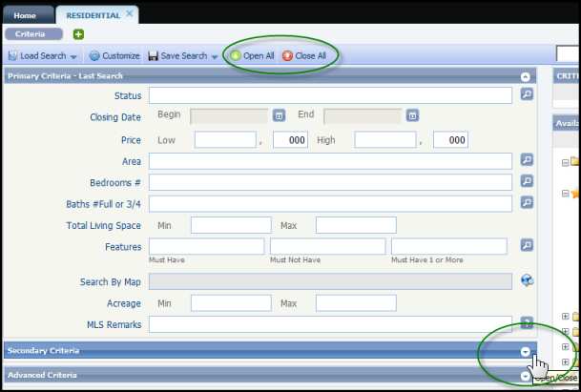Close the RESIDENTIAL tab
Image resolution: width=581 pixels, height=392 pixels.
tap(130, 13)
